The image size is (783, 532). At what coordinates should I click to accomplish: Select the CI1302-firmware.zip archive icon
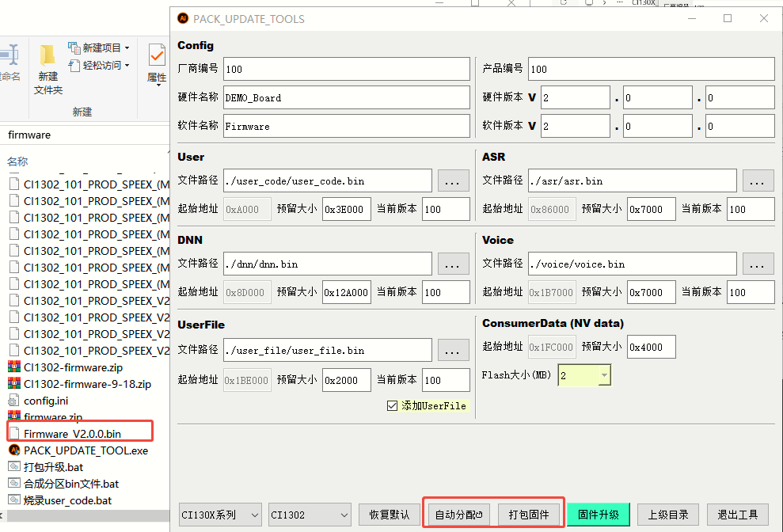(x=14, y=367)
